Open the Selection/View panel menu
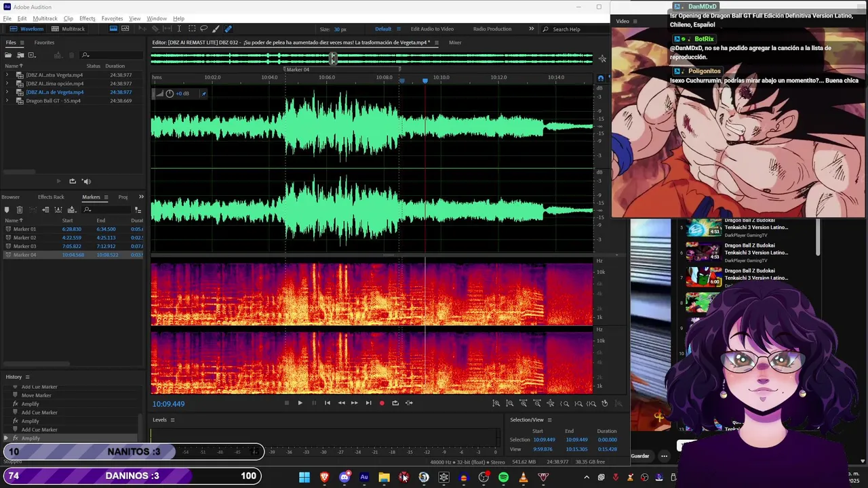Image resolution: width=868 pixels, height=488 pixels. 549,420
